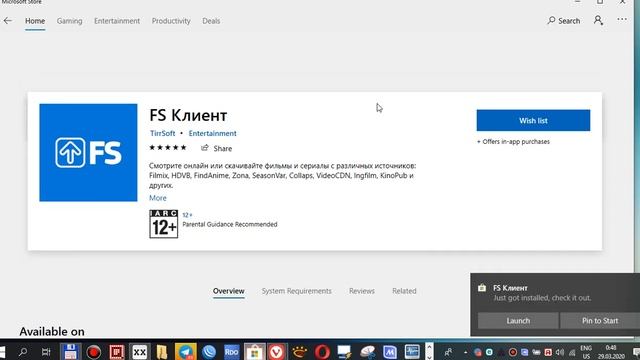The height and width of the screenshot is (360, 640).
Task: Open the taskbar clock and date
Action: point(611,352)
